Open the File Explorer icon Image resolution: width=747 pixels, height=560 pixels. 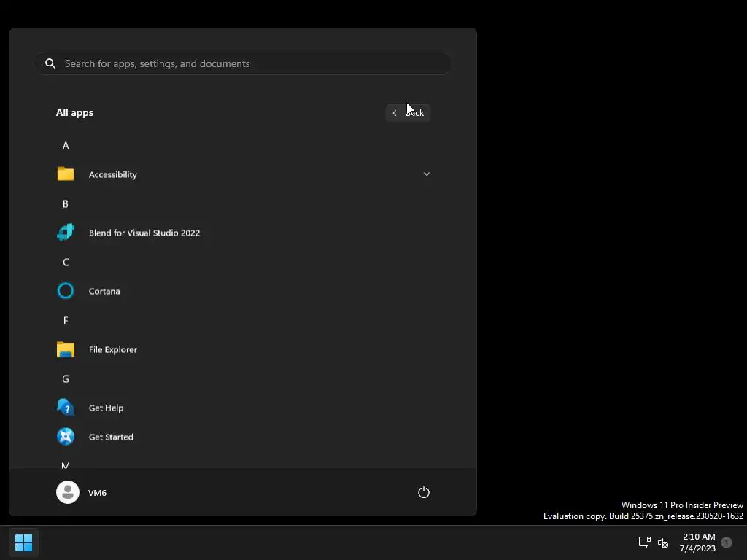[x=66, y=349]
